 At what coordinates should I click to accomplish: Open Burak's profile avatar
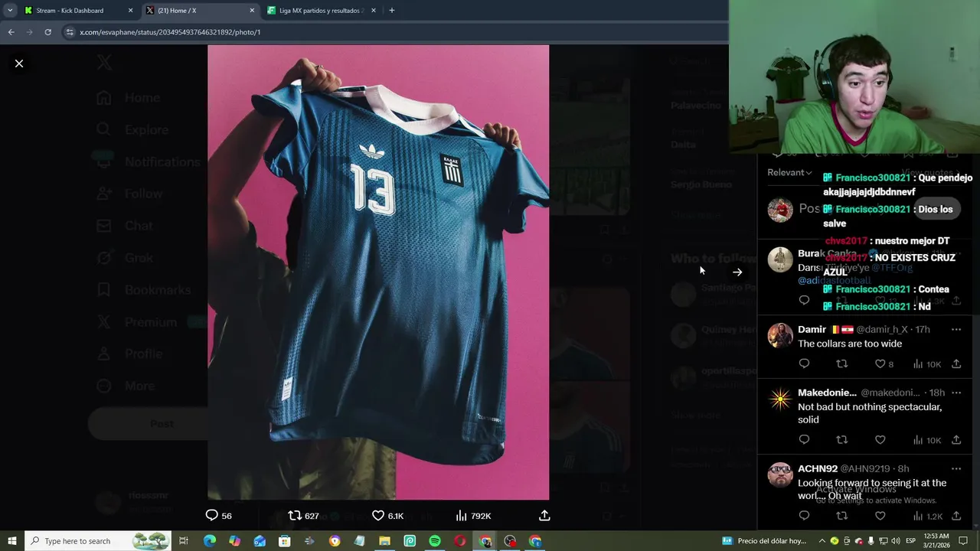point(780,259)
